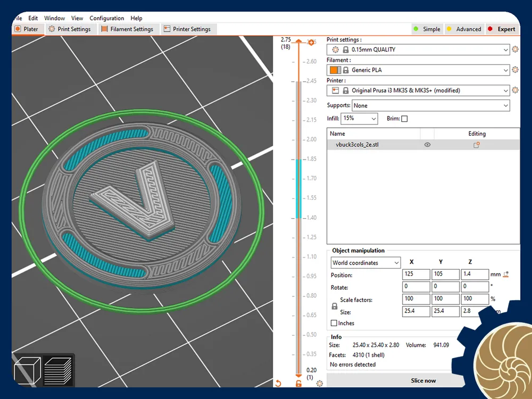
Task: Switch to Print Settings tab
Action: (70, 29)
